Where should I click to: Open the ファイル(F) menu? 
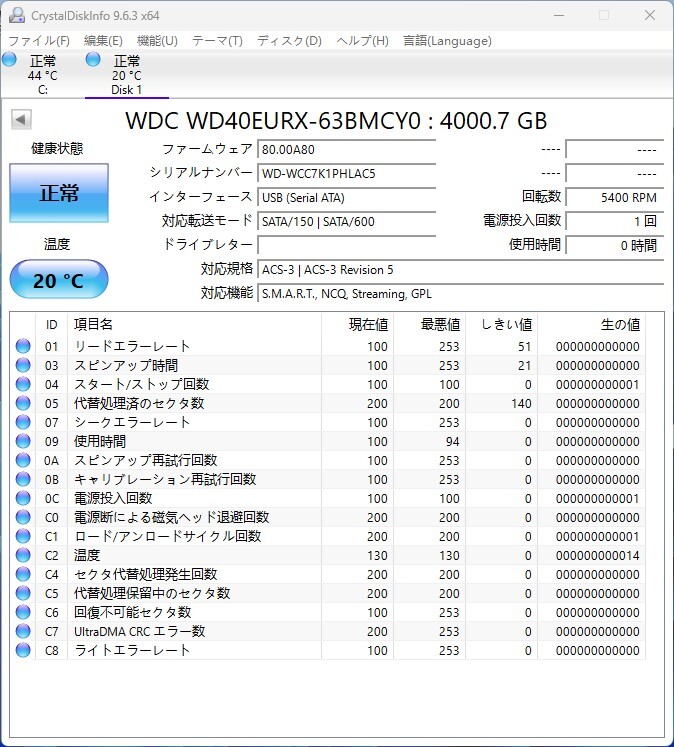click(x=39, y=41)
